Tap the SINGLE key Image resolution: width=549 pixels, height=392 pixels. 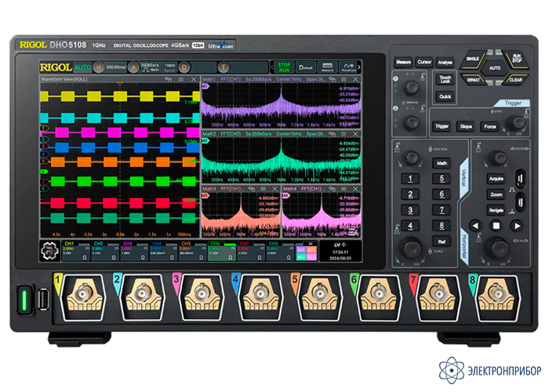point(473,59)
